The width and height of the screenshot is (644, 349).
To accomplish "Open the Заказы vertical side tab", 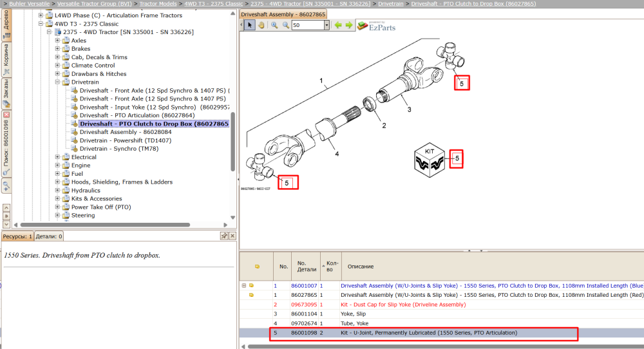I will pos(6,93).
